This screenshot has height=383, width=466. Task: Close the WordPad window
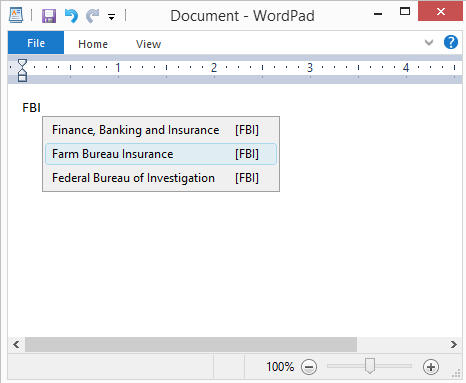[x=440, y=12]
